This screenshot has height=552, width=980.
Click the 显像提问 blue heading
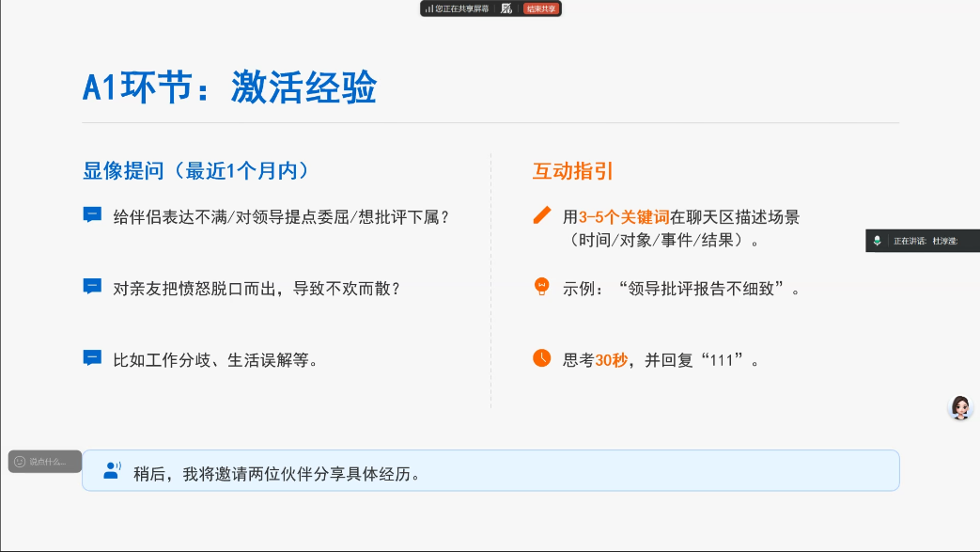tap(196, 171)
